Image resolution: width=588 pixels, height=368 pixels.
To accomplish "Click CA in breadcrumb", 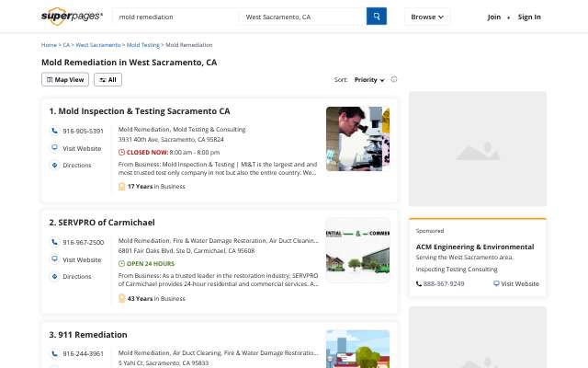I will (x=66, y=45).
